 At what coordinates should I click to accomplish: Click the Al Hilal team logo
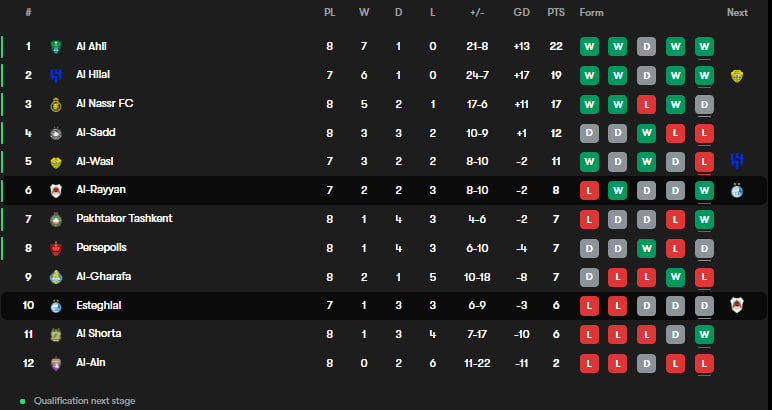coord(56,75)
